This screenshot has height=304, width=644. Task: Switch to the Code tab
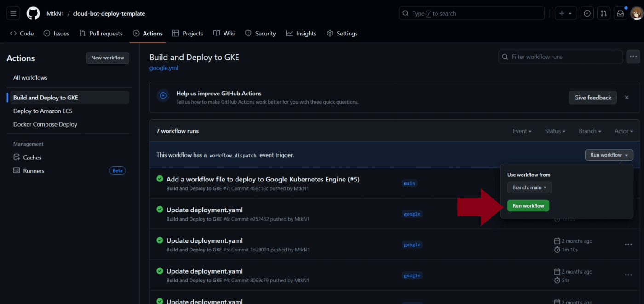click(x=22, y=33)
